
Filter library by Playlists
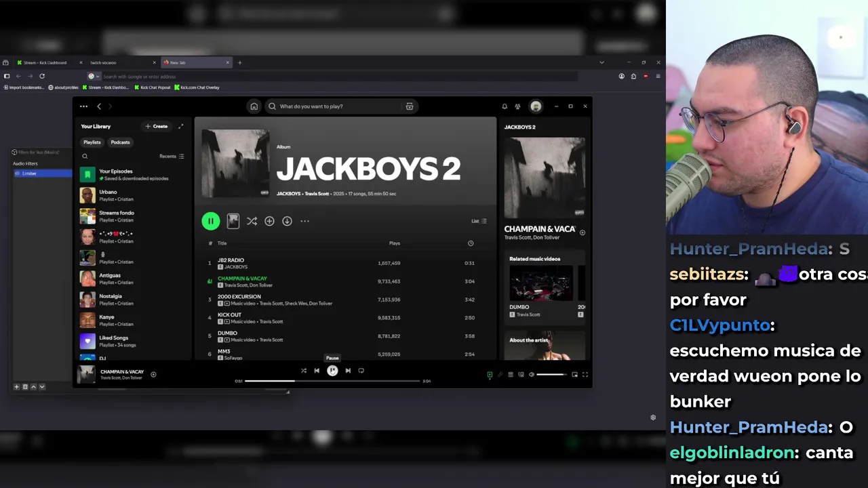[92, 142]
